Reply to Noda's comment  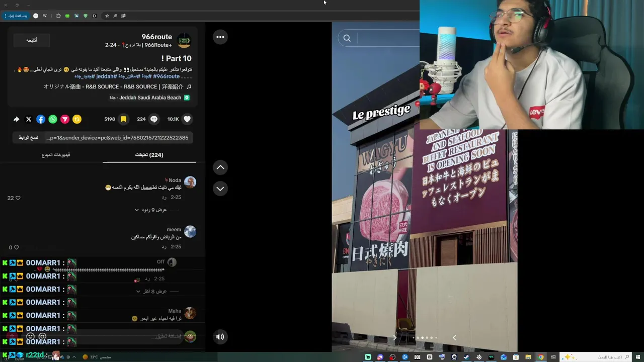click(164, 198)
